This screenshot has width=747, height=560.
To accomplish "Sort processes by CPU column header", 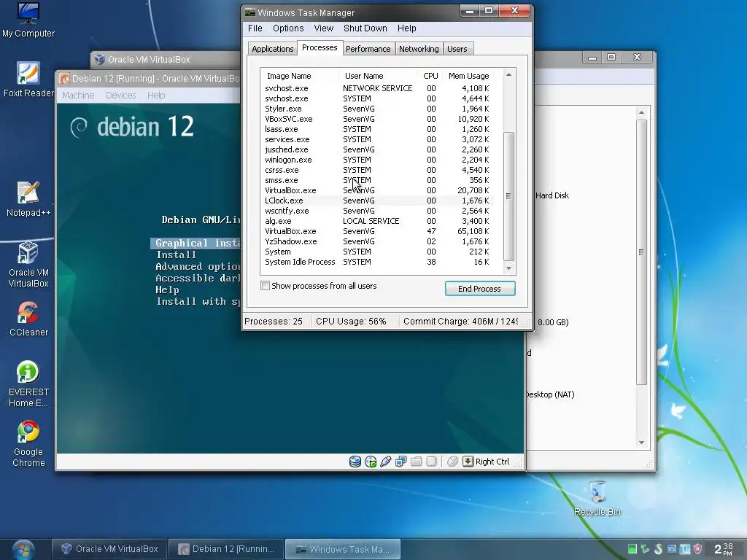I will (x=430, y=76).
